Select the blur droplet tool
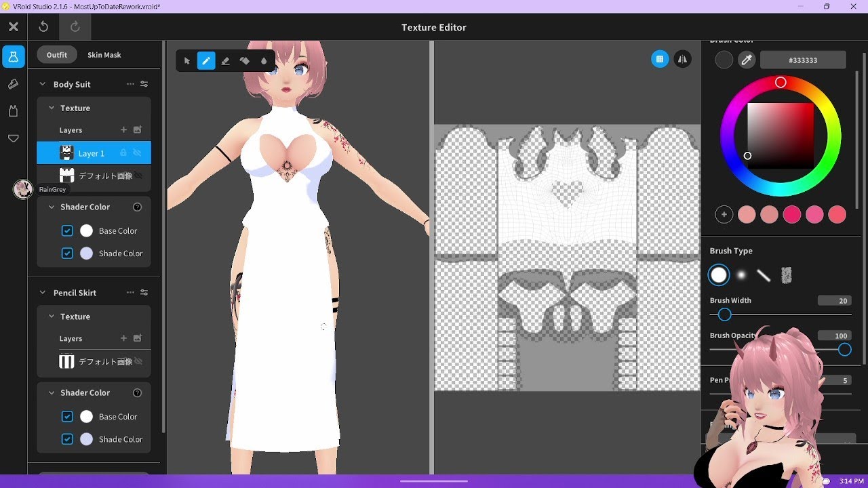The image size is (868, 488). click(x=264, y=61)
